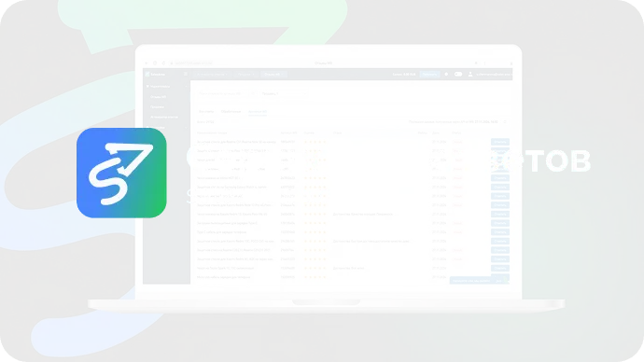Open the user account icon

[470, 75]
